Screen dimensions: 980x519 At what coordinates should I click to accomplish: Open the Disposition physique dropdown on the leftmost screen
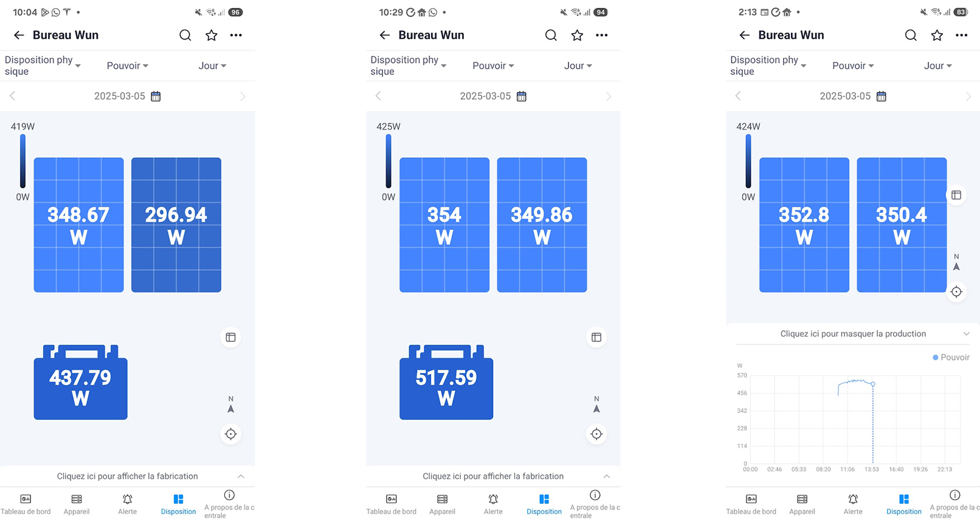43,66
